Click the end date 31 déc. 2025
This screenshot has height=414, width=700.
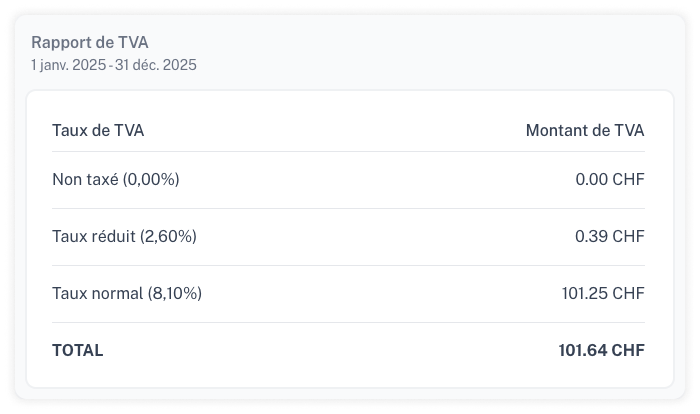156,65
